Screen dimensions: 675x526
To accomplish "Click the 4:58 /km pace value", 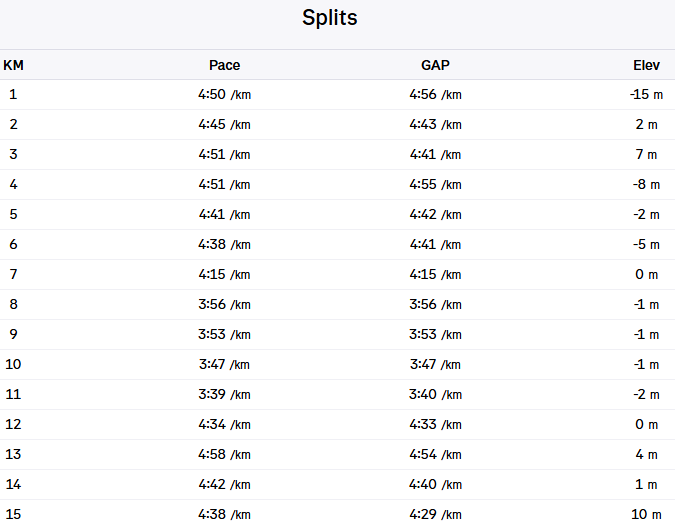I will (x=224, y=454).
